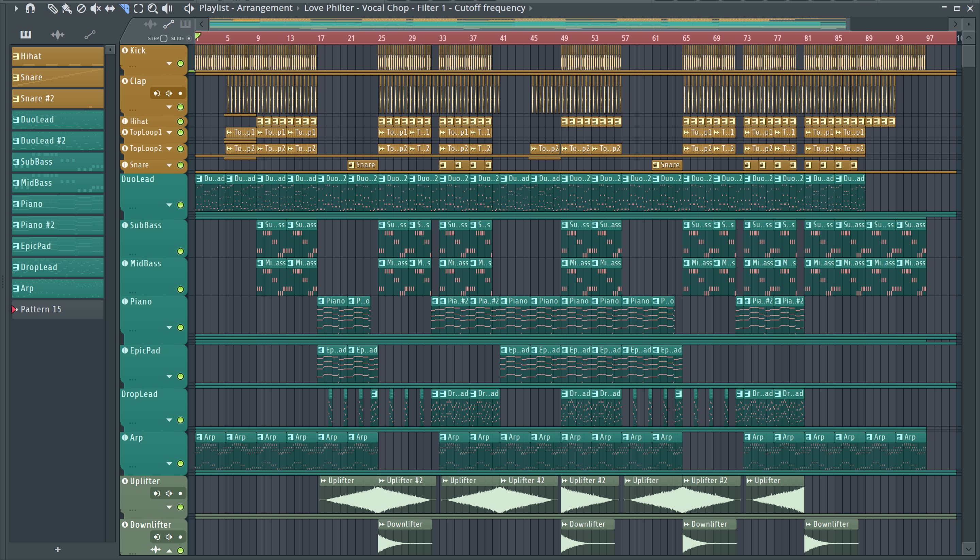Mute the Kick track green light

coord(180,64)
